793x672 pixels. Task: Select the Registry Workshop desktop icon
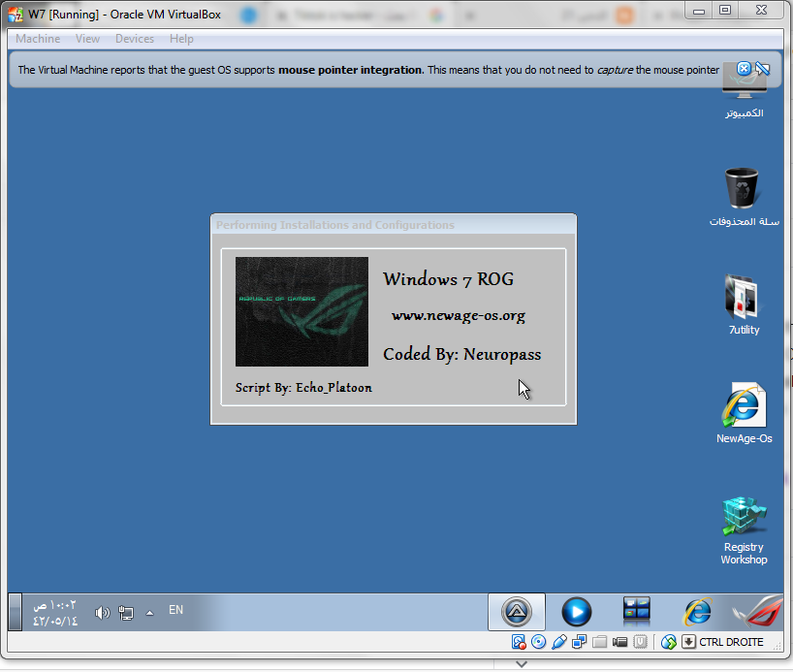[x=744, y=530]
